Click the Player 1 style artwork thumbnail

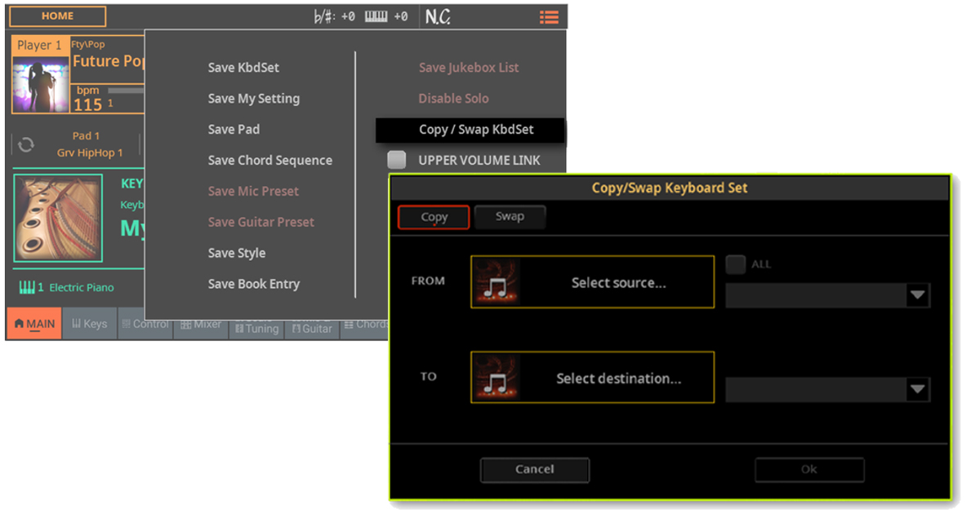[x=39, y=84]
